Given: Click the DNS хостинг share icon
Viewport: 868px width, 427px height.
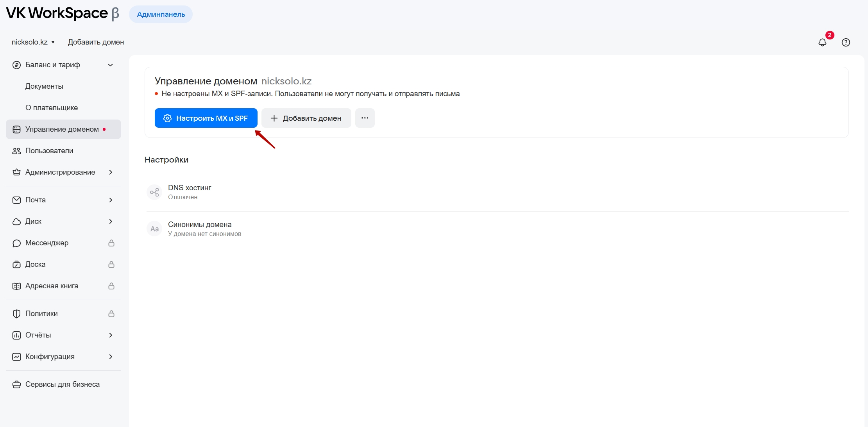Looking at the screenshot, I should point(154,192).
